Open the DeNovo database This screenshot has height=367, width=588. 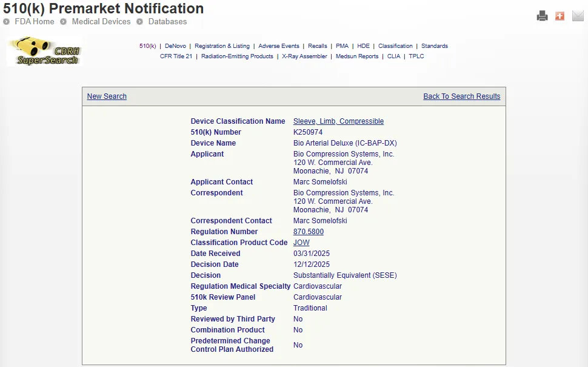pos(175,45)
